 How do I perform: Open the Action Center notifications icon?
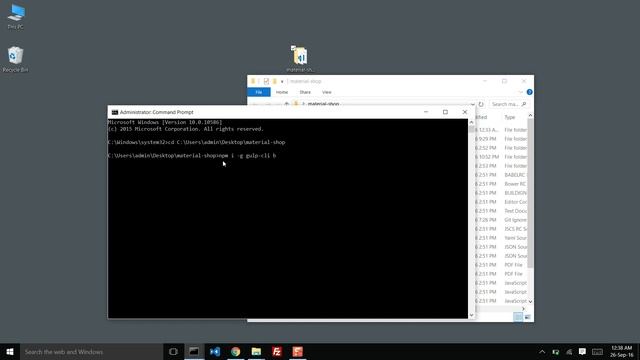pos(582,352)
